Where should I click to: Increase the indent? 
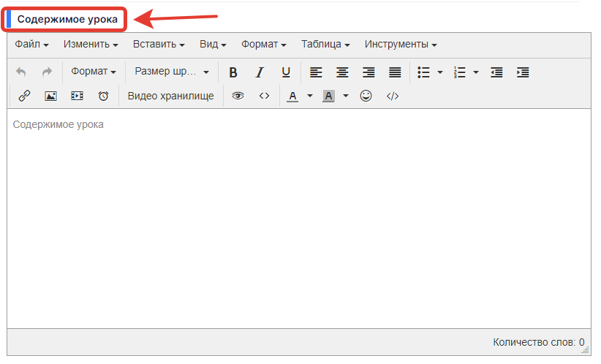523,72
